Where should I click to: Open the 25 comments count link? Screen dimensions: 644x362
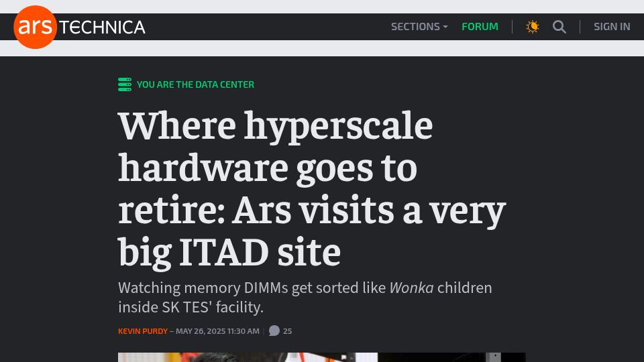(x=288, y=331)
